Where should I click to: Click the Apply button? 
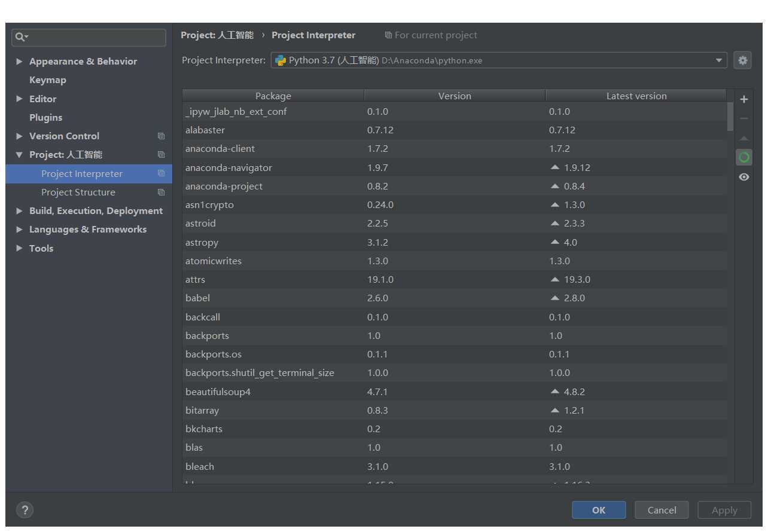(x=724, y=510)
